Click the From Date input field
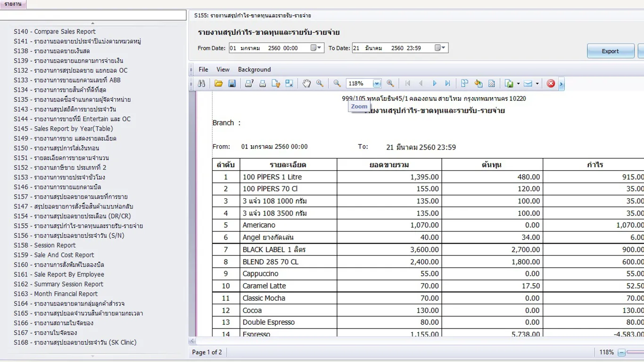The image size is (644, 362). pyautogui.click(x=276, y=48)
